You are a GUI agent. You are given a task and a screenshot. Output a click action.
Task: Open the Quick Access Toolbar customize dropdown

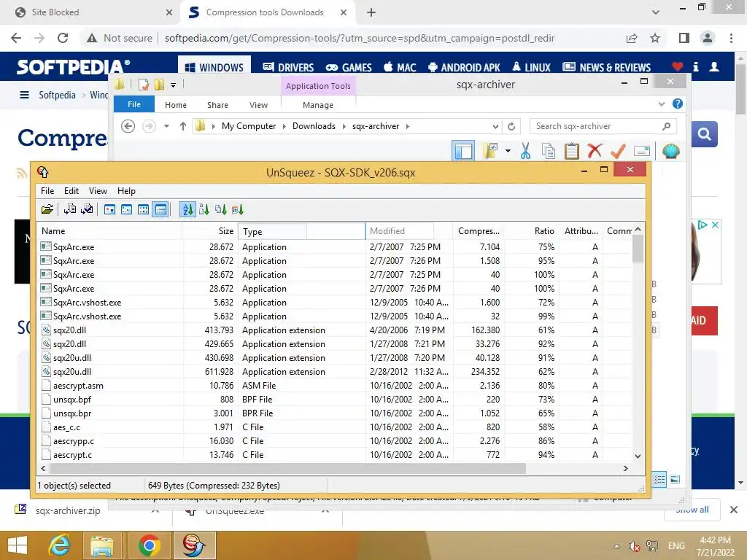[174, 85]
